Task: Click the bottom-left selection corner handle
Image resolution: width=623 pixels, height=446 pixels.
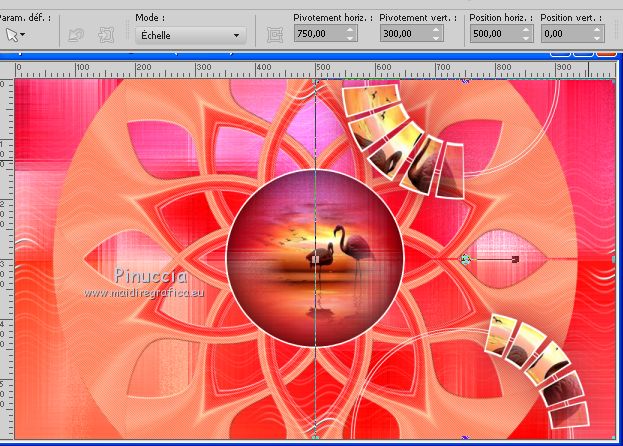Action: 315,437
